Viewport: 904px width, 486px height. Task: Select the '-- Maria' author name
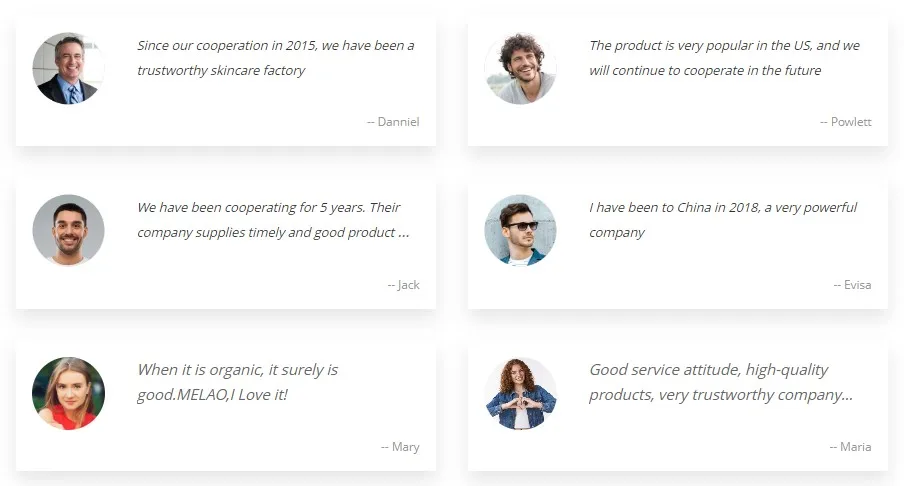pos(850,447)
